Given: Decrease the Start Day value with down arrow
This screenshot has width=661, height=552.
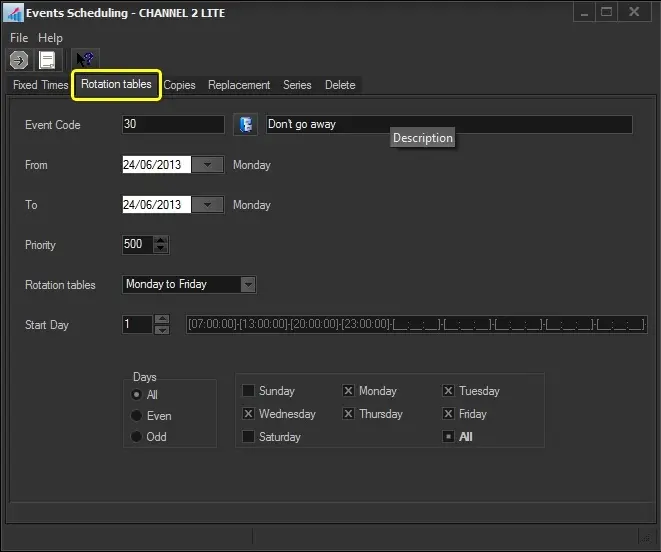Looking at the screenshot, I should pyautogui.click(x=161, y=329).
